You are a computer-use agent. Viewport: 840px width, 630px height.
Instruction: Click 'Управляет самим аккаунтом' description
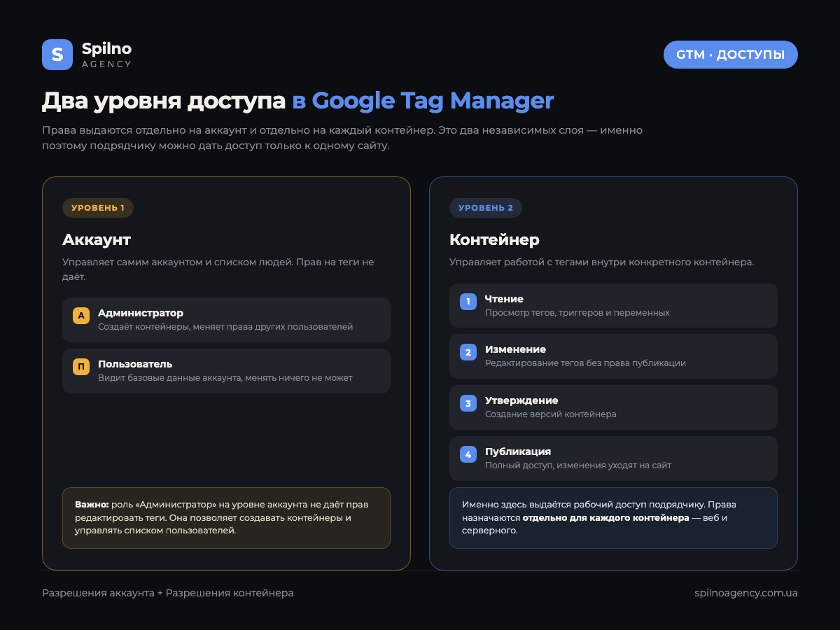(218, 269)
